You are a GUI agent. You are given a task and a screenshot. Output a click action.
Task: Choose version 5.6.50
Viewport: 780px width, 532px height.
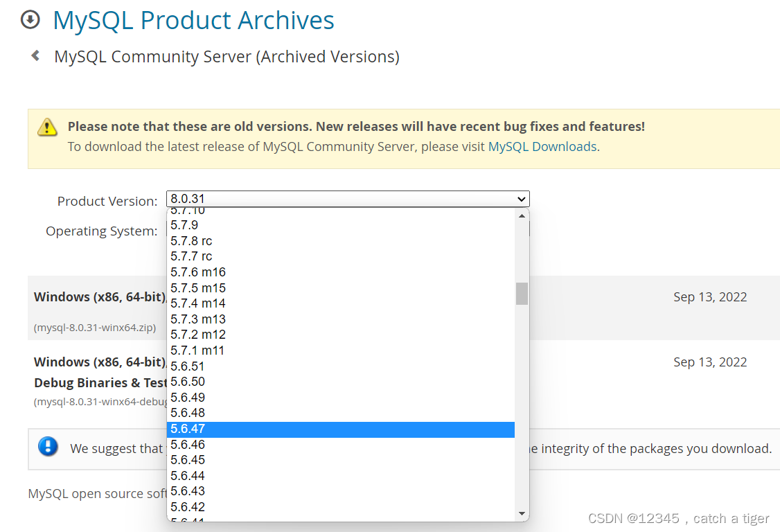[x=341, y=382]
